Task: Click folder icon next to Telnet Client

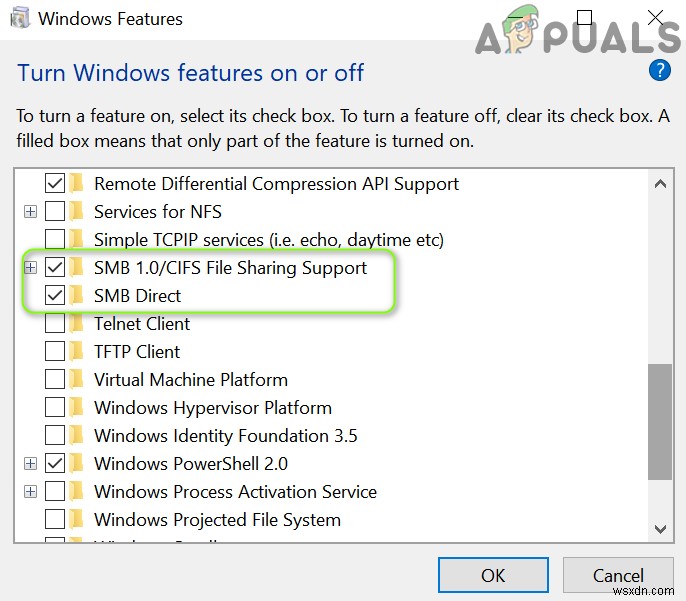Action: pos(78,324)
